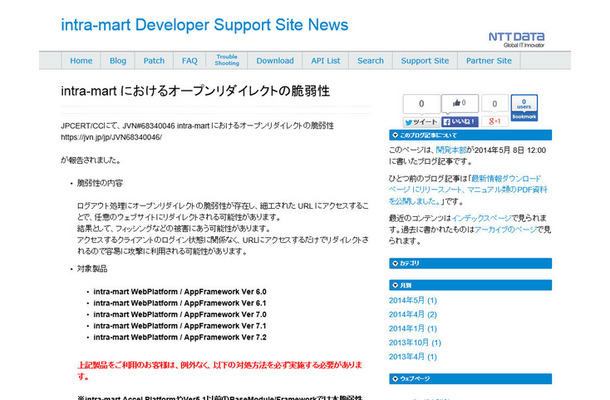Click the が報告されました。 text line
Screen dimensions: 610x400
(91, 160)
